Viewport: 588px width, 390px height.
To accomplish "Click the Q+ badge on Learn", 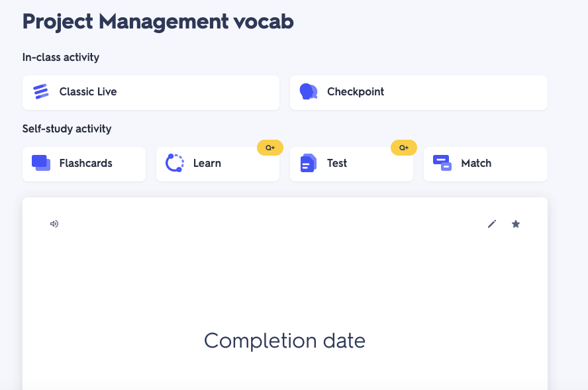I will [270, 148].
